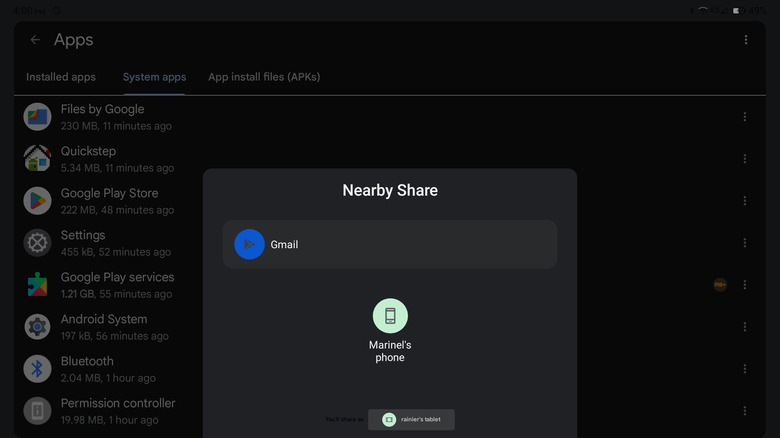Select Marinel's phone device icon
Viewport: 780px width, 438px height.
[390, 316]
